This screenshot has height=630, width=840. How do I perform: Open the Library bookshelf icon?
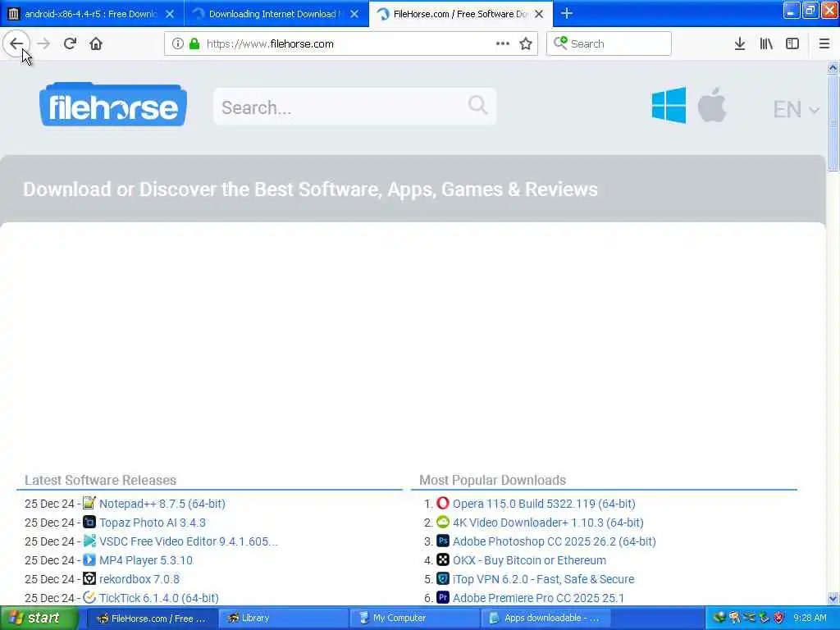(x=766, y=44)
